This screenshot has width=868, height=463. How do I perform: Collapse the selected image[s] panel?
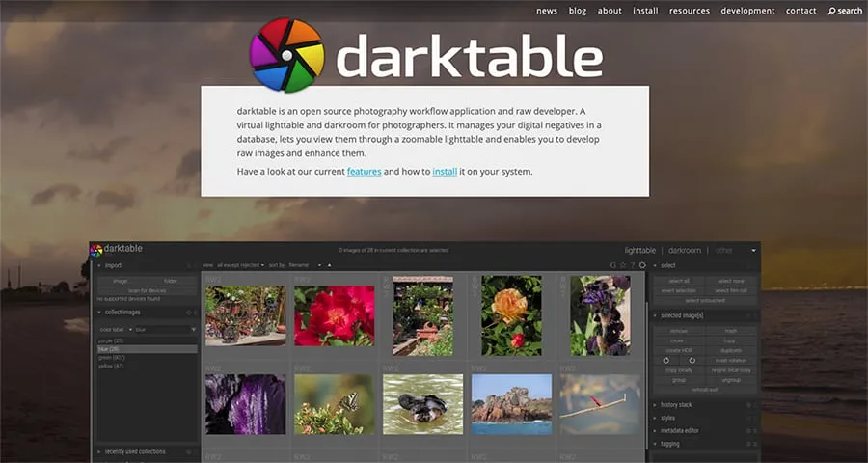[656, 315]
